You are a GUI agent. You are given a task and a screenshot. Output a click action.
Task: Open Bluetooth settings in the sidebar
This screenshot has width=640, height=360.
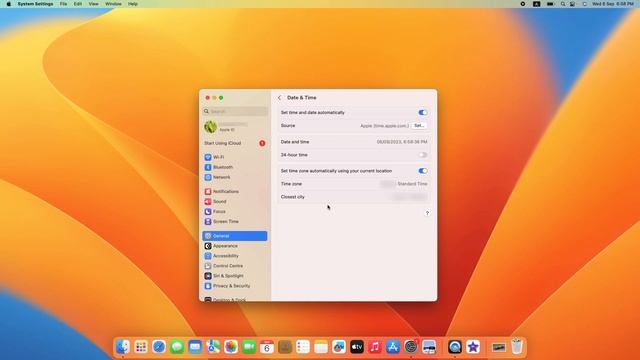coord(235,167)
